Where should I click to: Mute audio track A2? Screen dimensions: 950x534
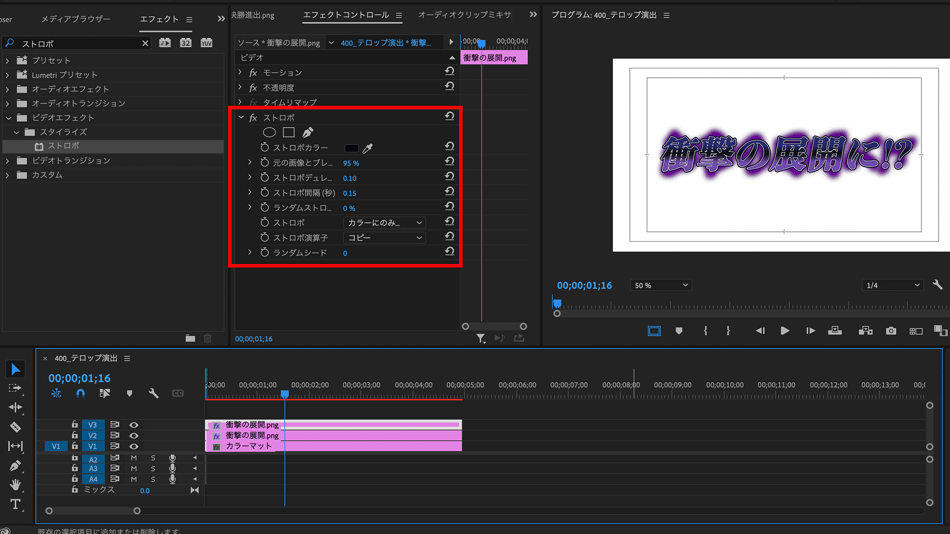[x=134, y=459]
